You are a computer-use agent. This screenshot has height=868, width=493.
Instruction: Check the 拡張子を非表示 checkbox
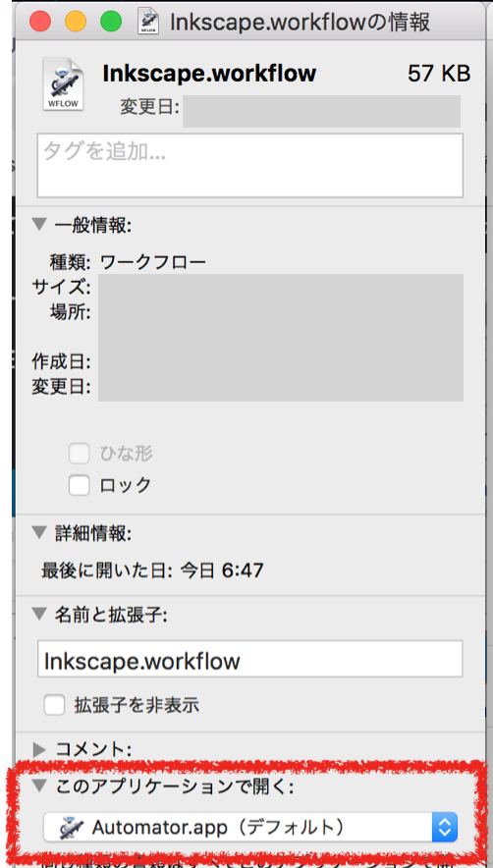pos(54,705)
